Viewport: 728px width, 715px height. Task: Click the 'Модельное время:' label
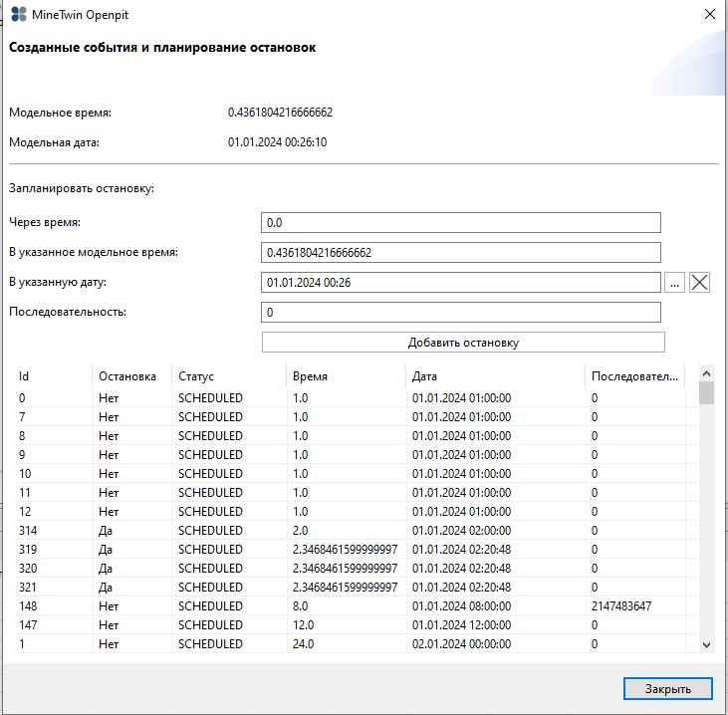(x=61, y=113)
